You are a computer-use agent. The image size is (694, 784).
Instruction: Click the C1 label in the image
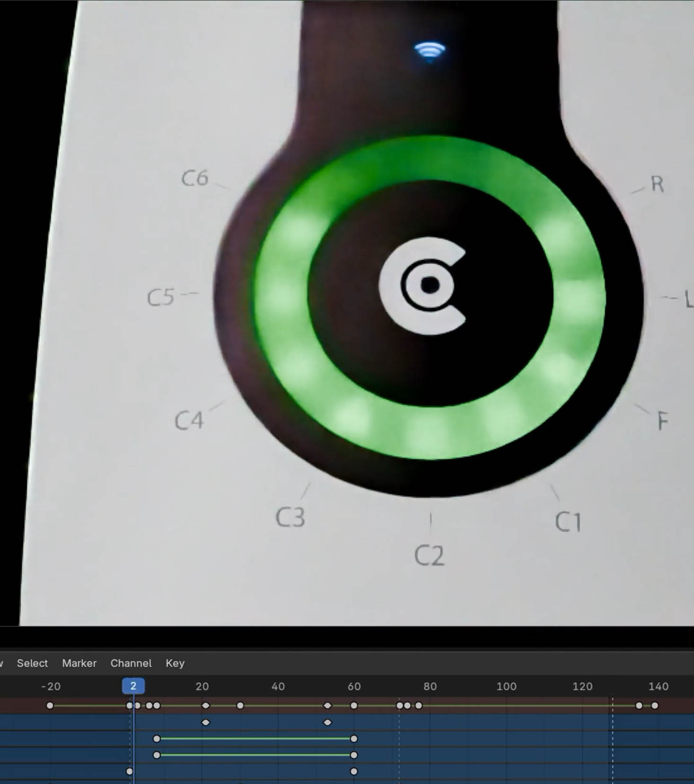(568, 522)
